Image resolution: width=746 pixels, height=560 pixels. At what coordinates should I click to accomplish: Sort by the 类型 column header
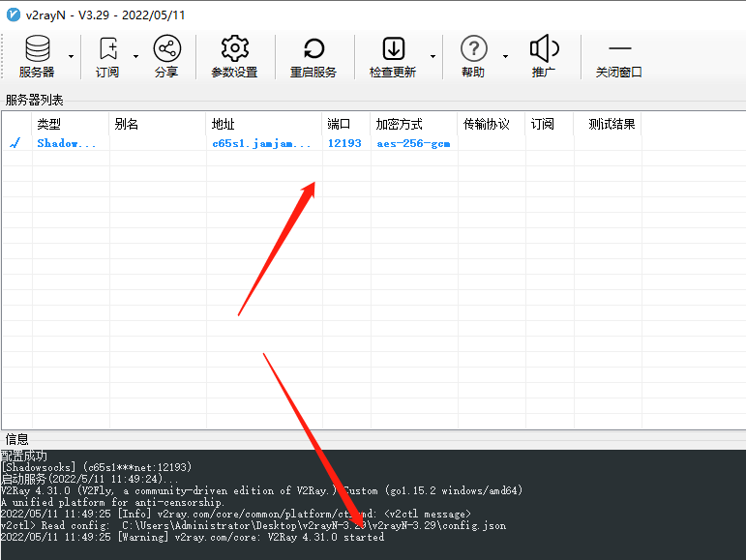pyautogui.click(x=48, y=124)
